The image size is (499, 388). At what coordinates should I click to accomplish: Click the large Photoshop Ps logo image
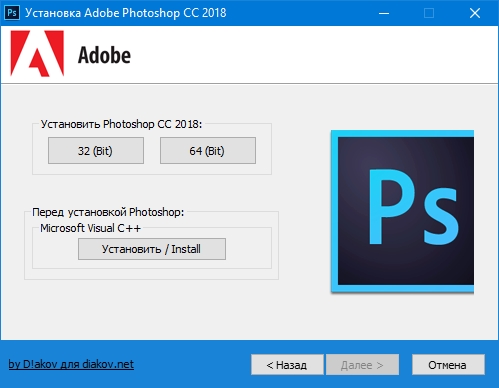(402, 211)
